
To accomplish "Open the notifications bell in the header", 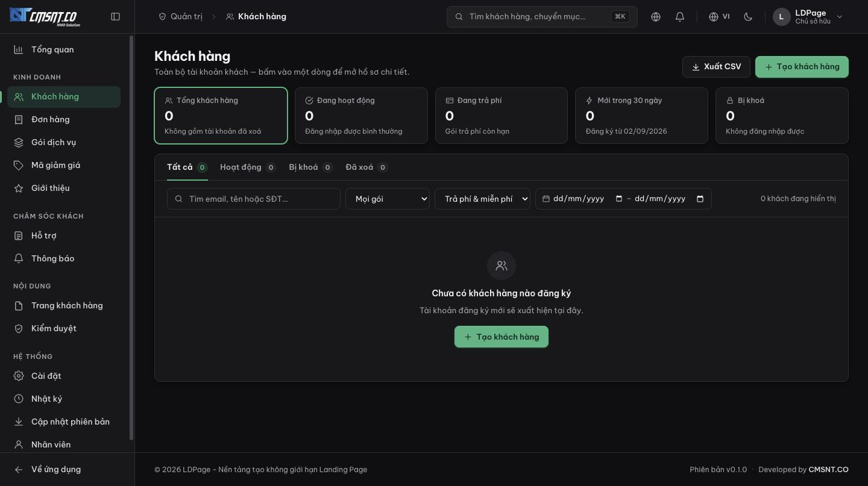I will (x=680, y=17).
